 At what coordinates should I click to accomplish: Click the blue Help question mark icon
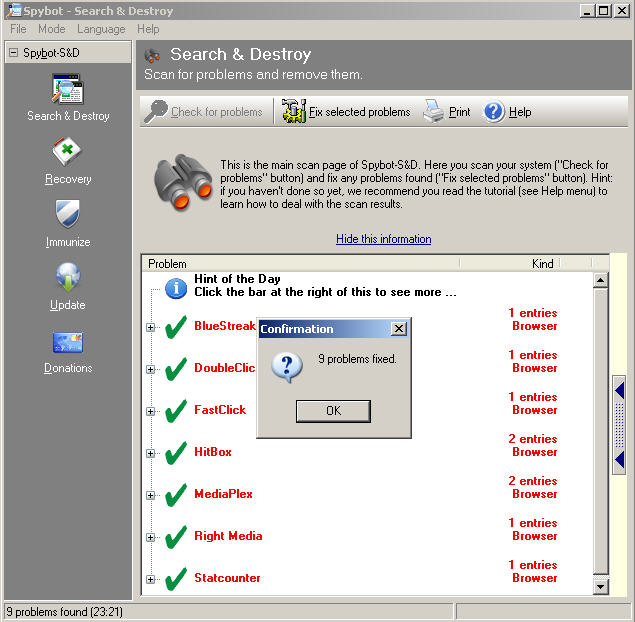493,111
